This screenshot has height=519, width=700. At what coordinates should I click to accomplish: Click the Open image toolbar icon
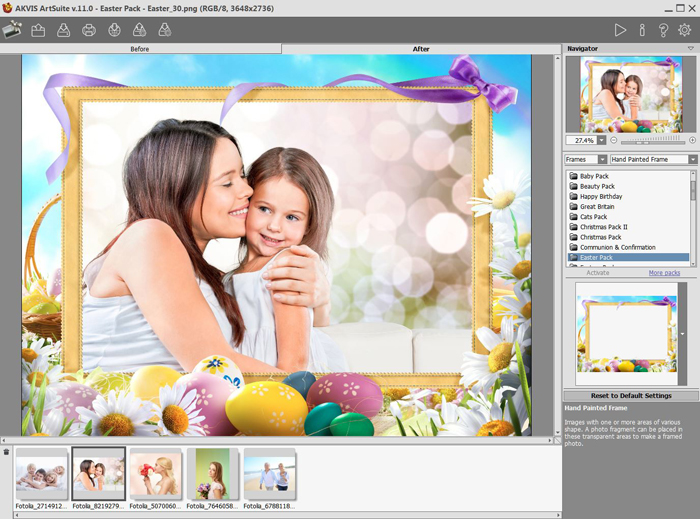(x=38, y=30)
